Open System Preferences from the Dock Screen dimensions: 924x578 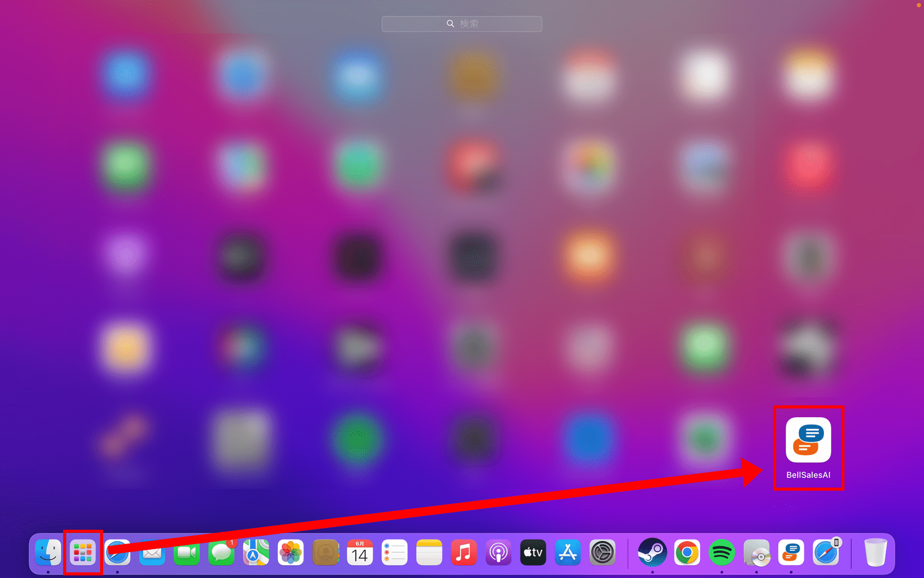click(602, 553)
